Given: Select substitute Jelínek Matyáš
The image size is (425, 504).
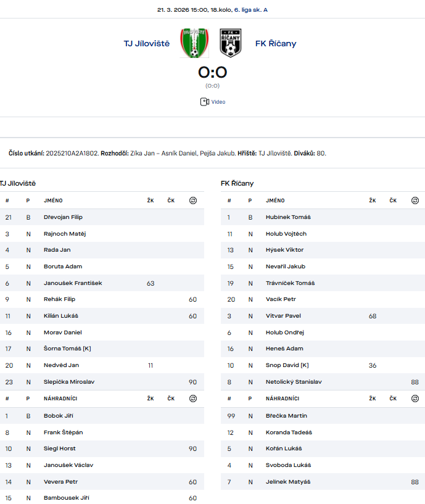Looking at the screenshot, I should point(288,482).
